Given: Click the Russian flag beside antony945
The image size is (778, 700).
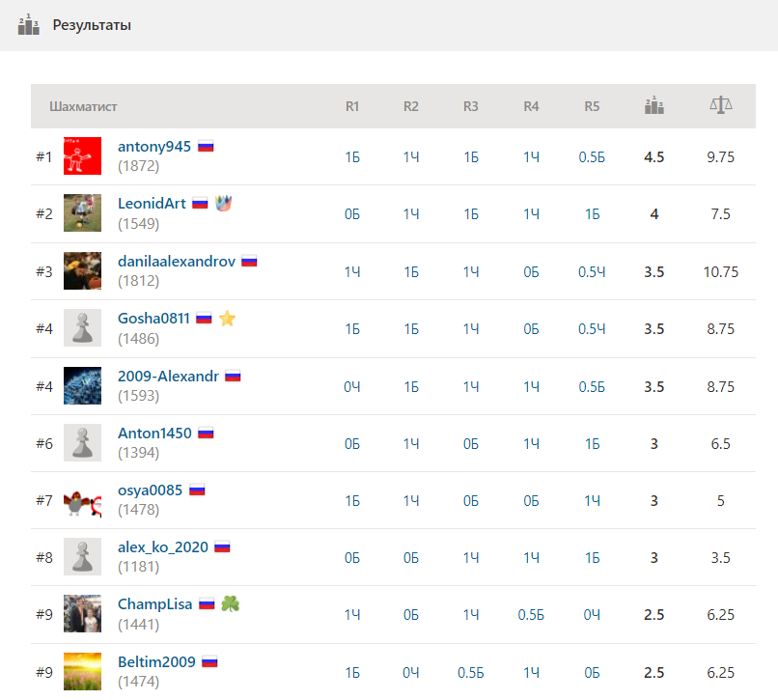Looking at the screenshot, I should pos(206,147).
